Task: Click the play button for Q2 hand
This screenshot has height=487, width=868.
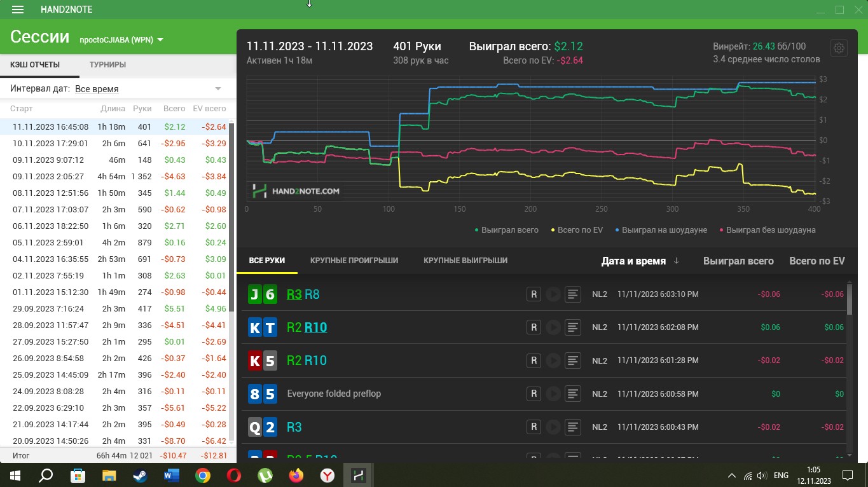Action: (553, 427)
